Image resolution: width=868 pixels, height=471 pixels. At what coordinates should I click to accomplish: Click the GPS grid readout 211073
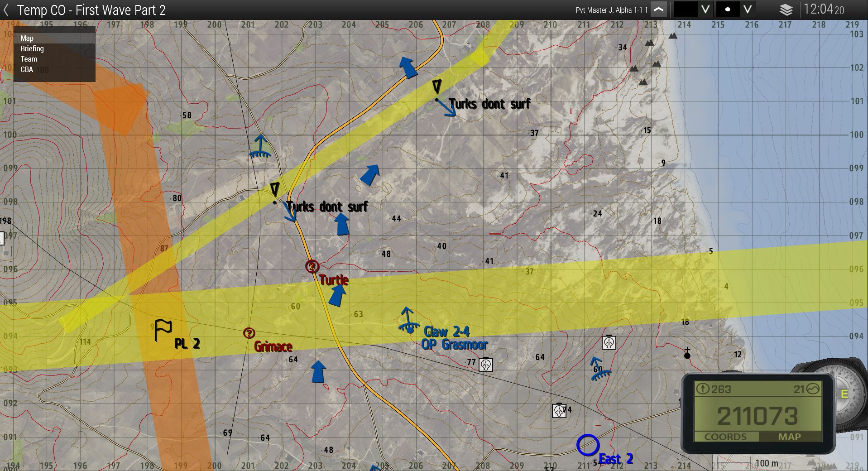click(x=758, y=416)
